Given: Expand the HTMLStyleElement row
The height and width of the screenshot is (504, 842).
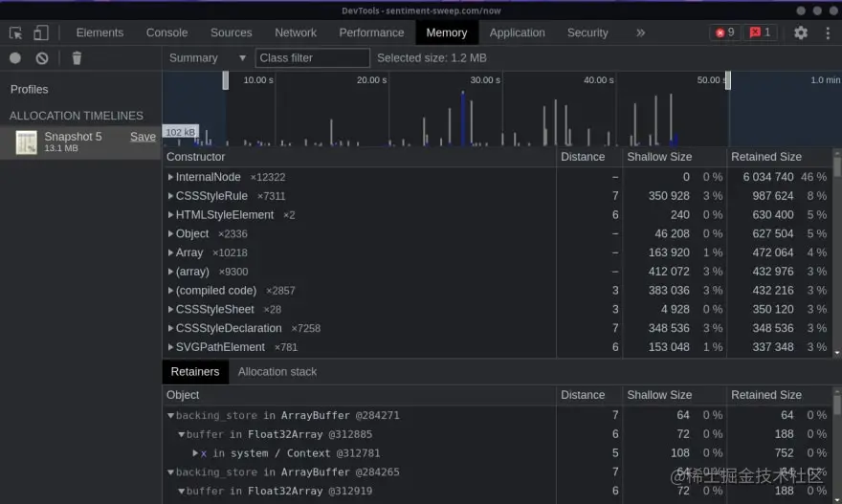Looking at the screenshot, I should pyautogui.click(x=170, y=214).
